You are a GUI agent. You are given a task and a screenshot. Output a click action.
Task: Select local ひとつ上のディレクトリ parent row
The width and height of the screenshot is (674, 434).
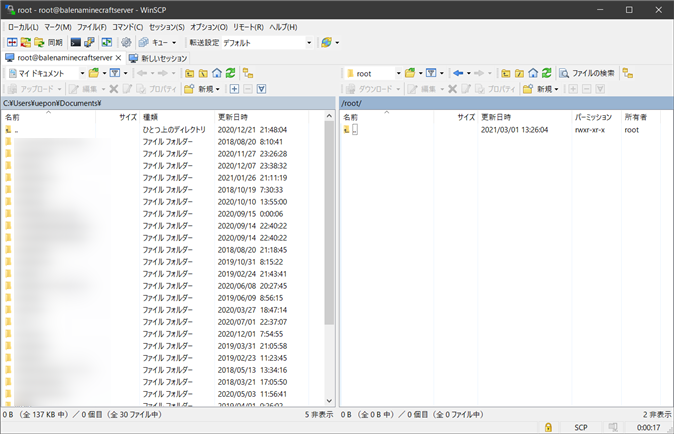click(162, 129)
